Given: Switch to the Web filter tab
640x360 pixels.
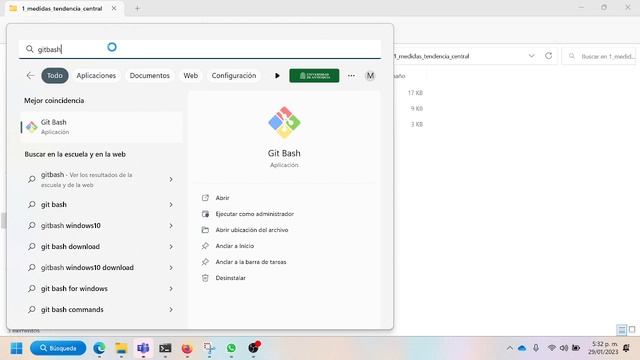Looking at the screenshot, I should pos(190,76).
